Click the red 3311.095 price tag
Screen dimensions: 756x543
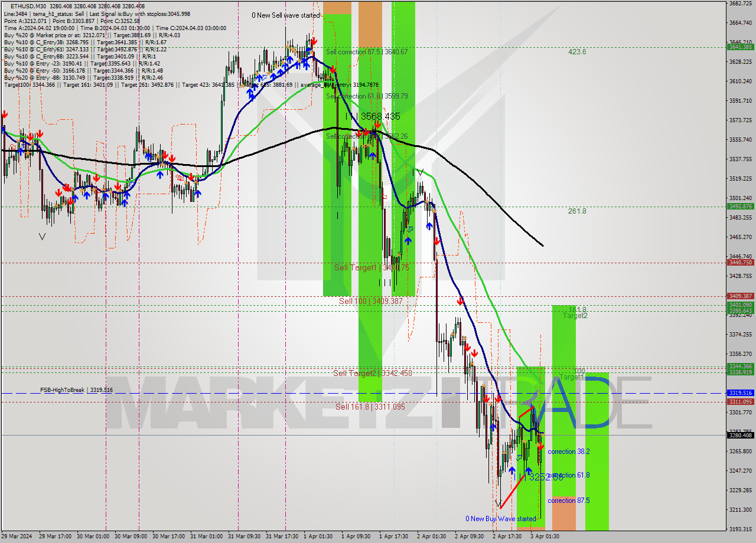click(741, 402)
